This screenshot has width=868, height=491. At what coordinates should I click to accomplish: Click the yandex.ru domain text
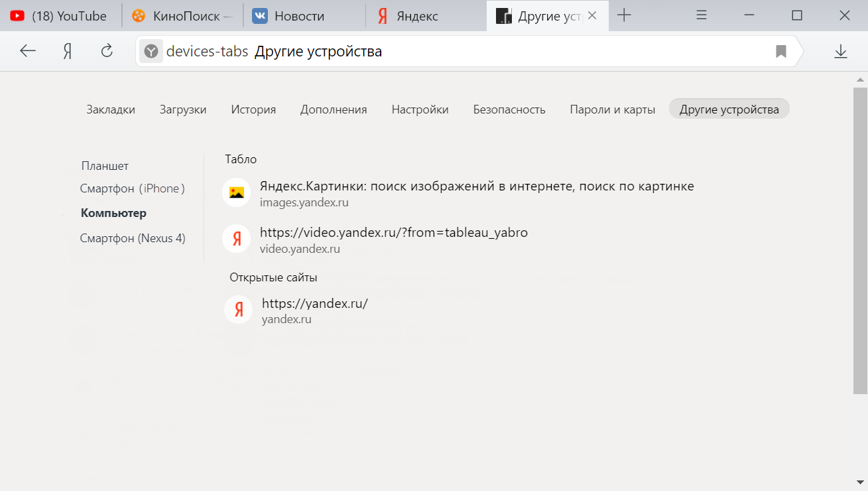286,319
